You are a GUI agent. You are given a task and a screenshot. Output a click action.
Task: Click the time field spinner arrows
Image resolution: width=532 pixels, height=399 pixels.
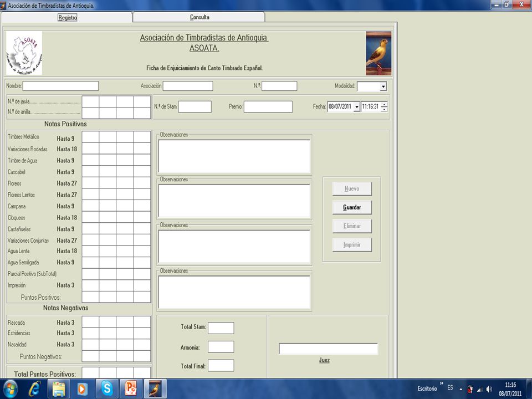click(x=384, y=106)
